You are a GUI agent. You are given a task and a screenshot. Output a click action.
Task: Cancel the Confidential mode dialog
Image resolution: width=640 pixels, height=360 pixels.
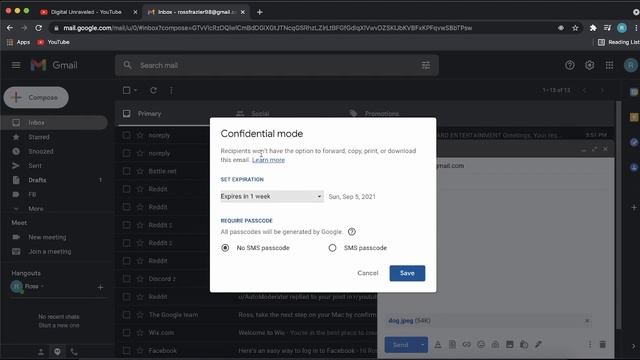tap(367, 273)
